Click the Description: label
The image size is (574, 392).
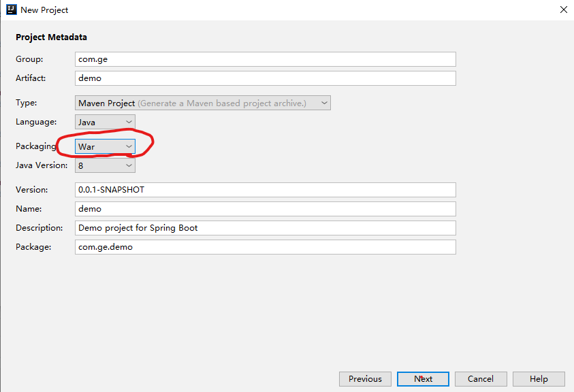coord(39,228)
